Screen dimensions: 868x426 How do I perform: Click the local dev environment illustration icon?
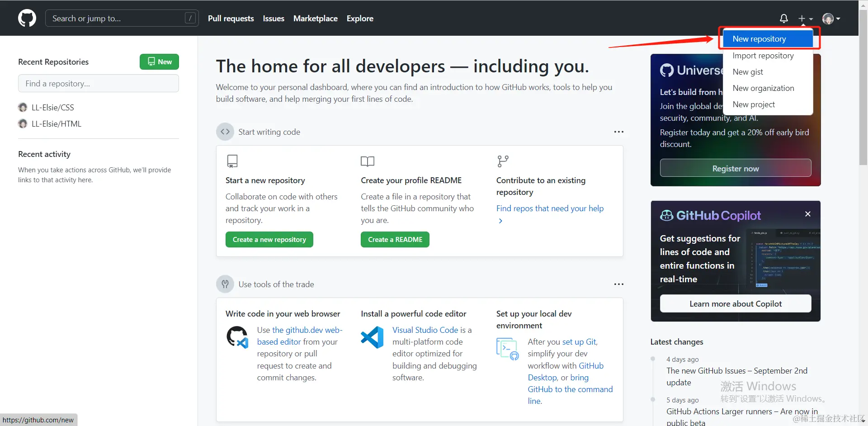(507, 348)
